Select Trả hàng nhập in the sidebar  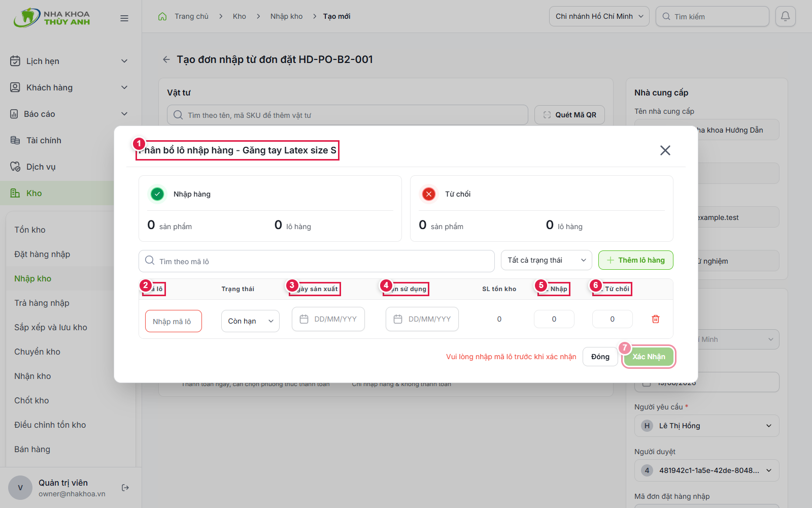pyautogui.click(x=42, y=303)
